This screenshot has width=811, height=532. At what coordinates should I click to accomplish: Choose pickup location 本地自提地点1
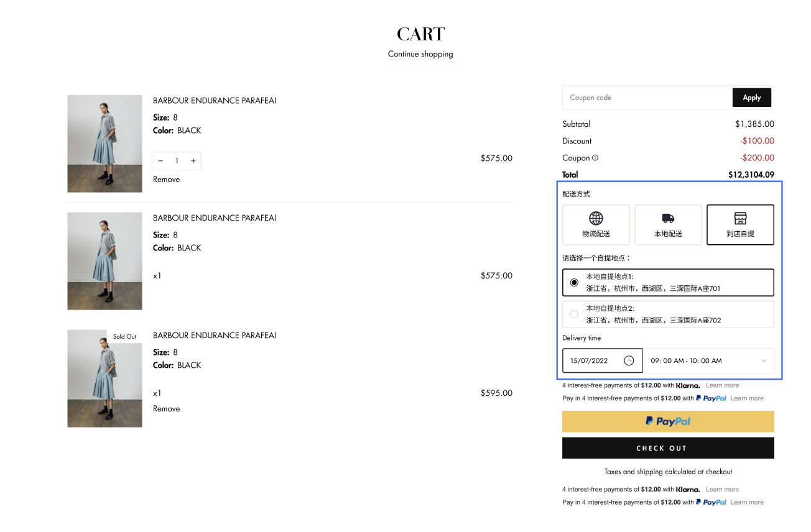pyautogui.click(x=668, y=282)
